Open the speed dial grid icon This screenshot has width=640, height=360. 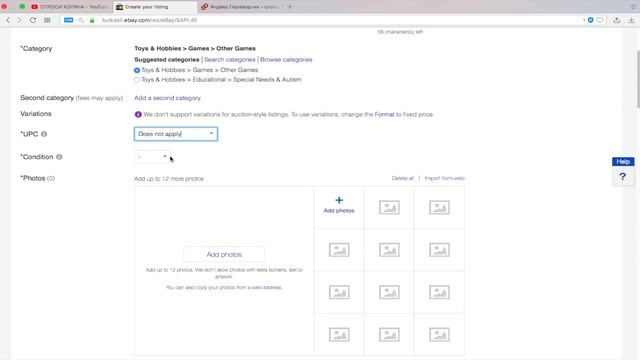47,20
